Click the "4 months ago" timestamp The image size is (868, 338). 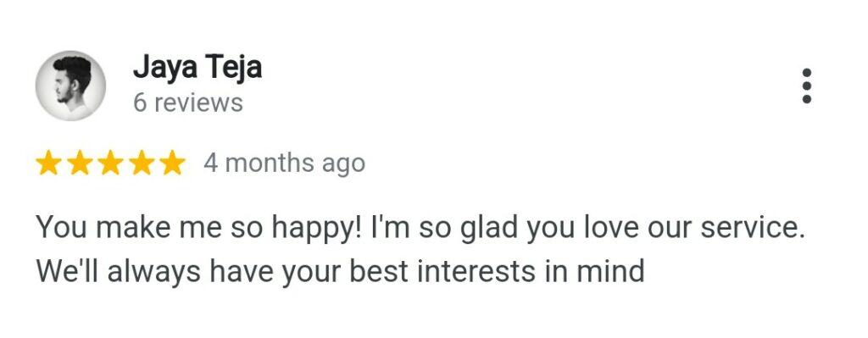(x=285, y=163)
